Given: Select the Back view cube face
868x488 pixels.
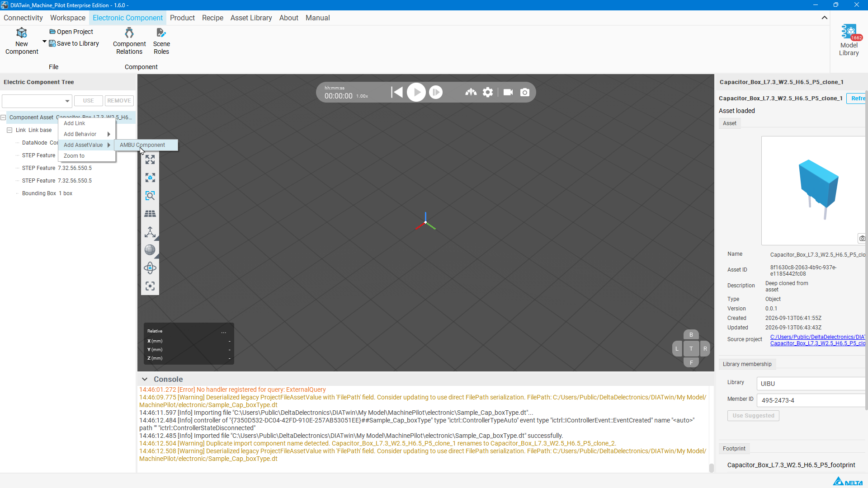Looking at the screenshot, I should [691, 335].
